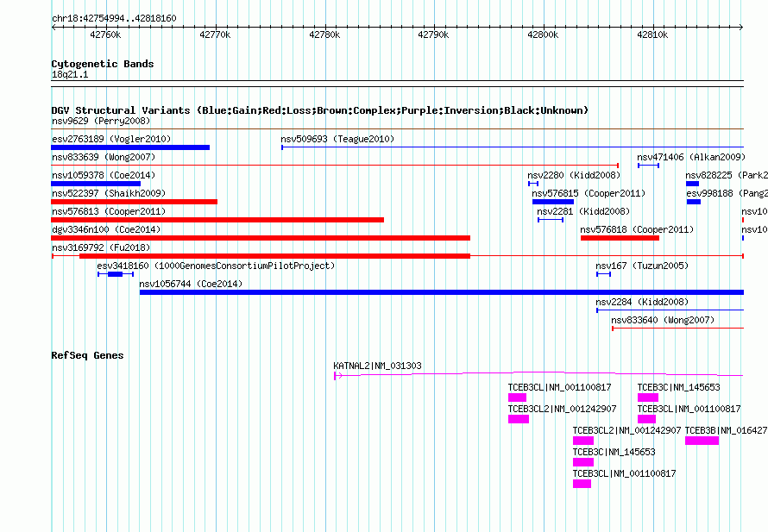Image resolution: width=768 pixels, height=532 pixels.
Task: Click the nsv828225 variant label
Action: click(727, 175)
